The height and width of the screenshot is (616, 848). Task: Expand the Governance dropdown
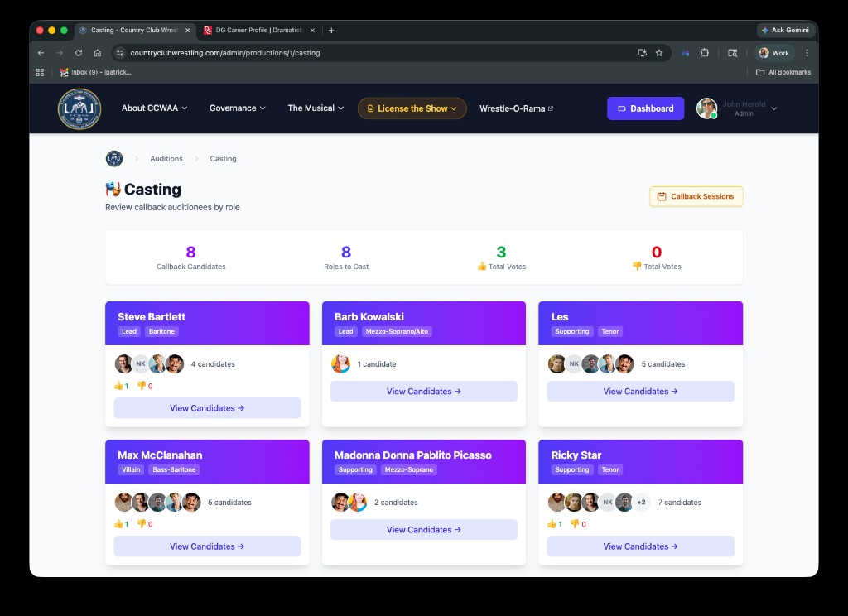pyautogui.click(x=237, y=108)
